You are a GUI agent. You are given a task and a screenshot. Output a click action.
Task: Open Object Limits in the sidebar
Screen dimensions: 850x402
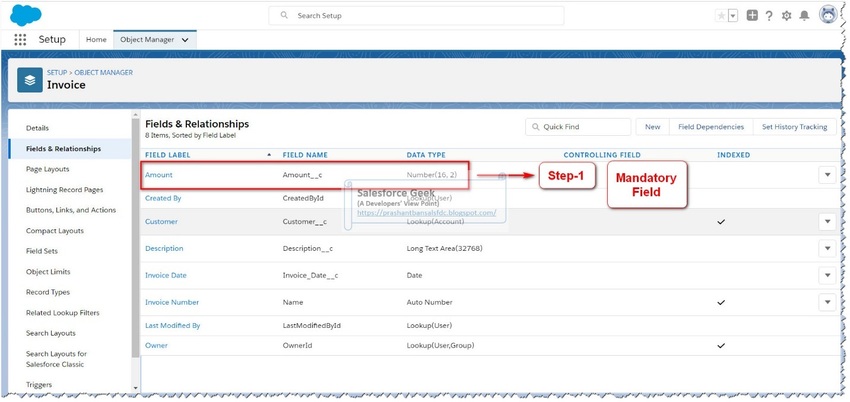(48, 272)
